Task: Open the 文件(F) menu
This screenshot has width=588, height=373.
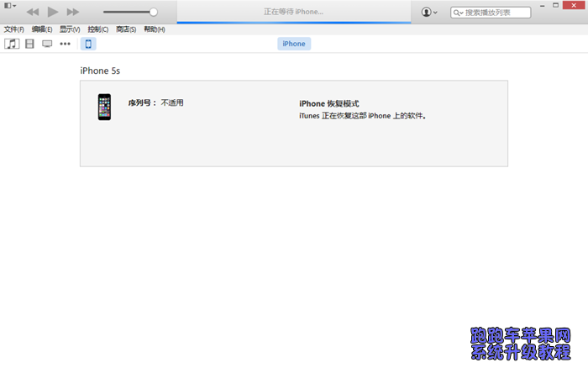Action: coord(14,29)
